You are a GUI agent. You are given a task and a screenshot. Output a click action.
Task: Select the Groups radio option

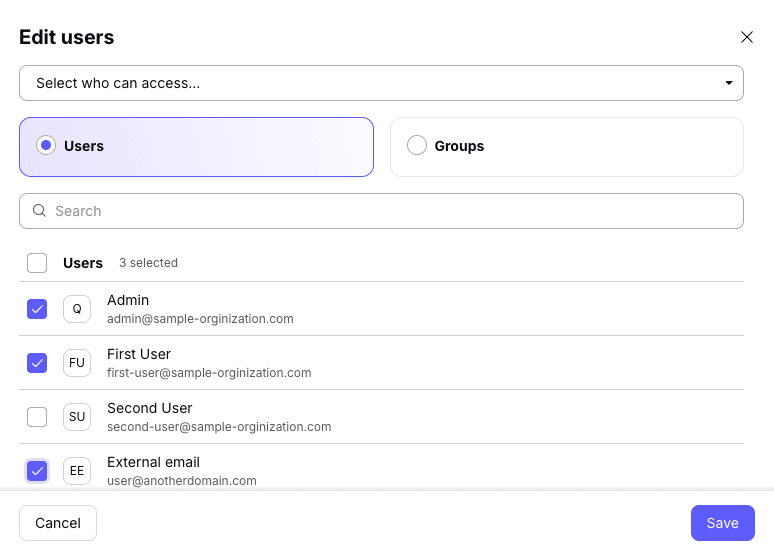coord(417,145)
